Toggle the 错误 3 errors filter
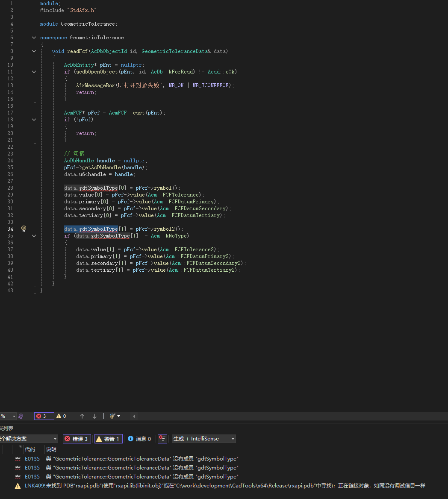Viewport: 448px width, 499px height. 77,439
